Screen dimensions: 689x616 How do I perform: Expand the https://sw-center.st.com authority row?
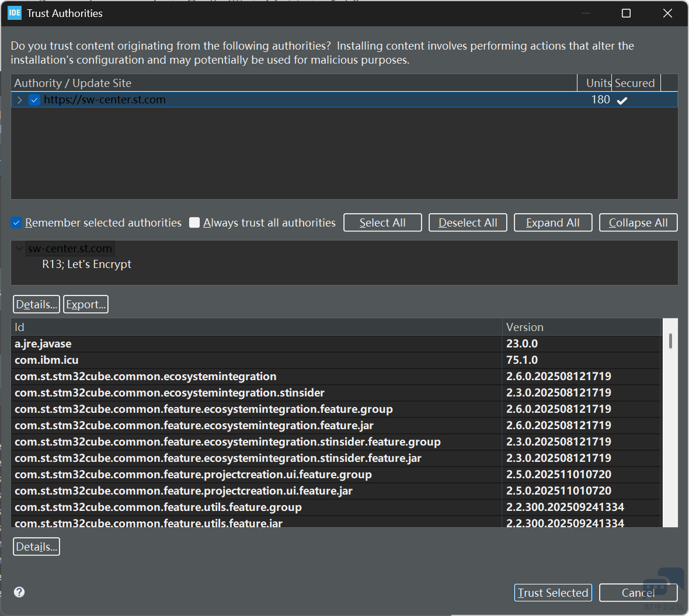[20, 100]
